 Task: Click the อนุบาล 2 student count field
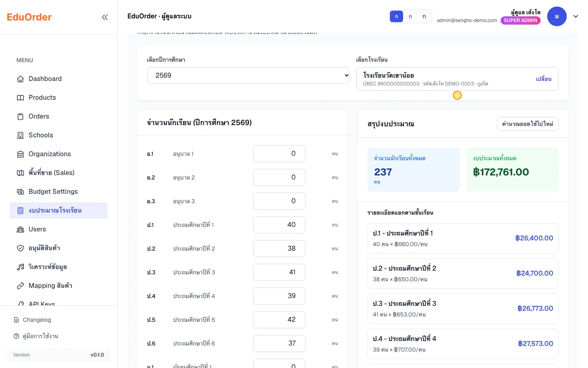point(279,177)
